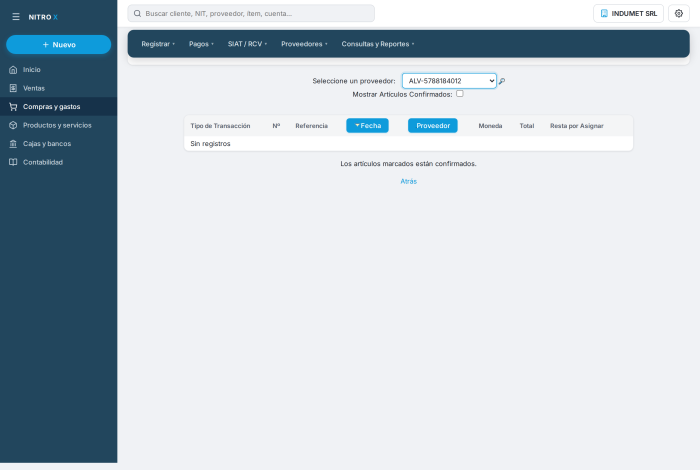The image size is (700, 470).
Task: Click the Productos y servicios box icon
Action: click(x=13, y=125)
